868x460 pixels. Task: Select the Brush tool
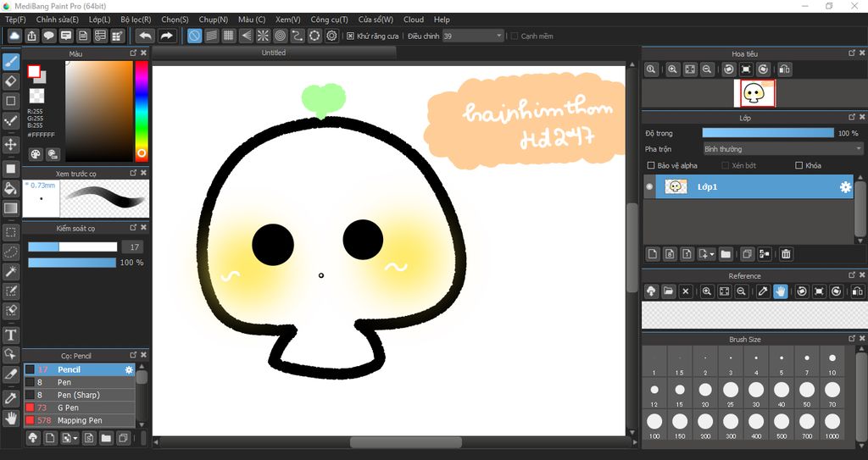click(x=10, y=62)
